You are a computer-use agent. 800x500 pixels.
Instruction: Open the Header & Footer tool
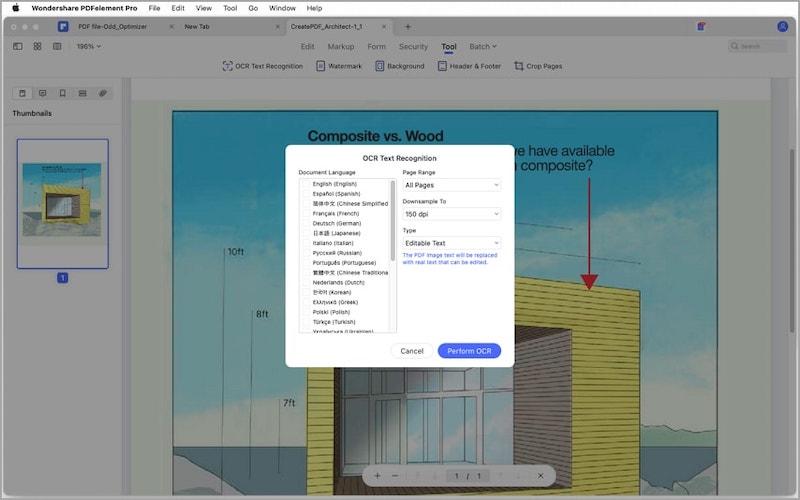[469, 66]
